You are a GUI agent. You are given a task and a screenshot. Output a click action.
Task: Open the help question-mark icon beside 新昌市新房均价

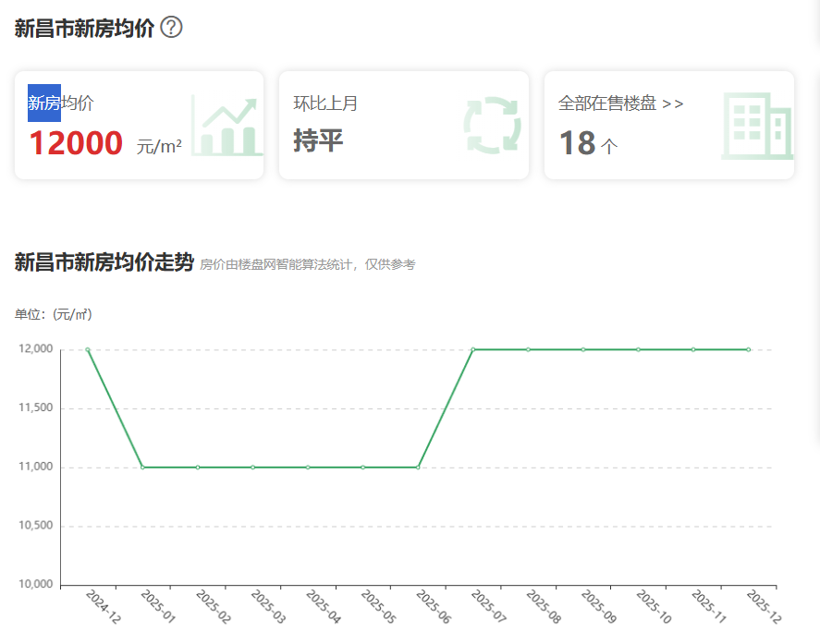[x=172, y=27]
